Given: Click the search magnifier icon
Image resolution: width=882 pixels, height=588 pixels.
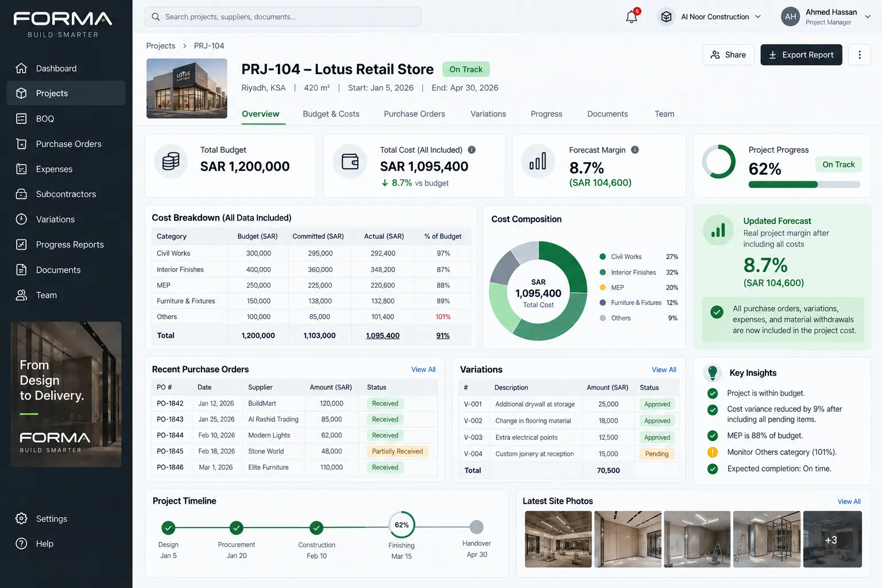Looking at the screenshot, I should pos(156,17).
